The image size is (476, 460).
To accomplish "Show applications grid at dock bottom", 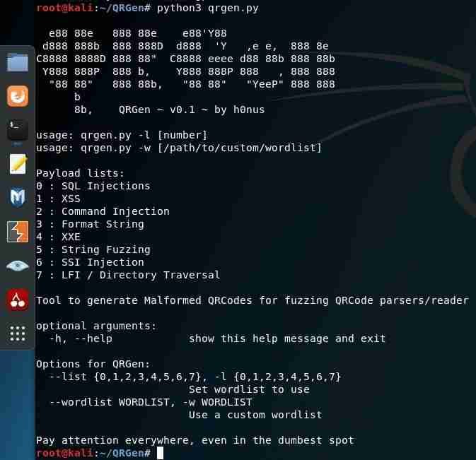I will [18, 334].
